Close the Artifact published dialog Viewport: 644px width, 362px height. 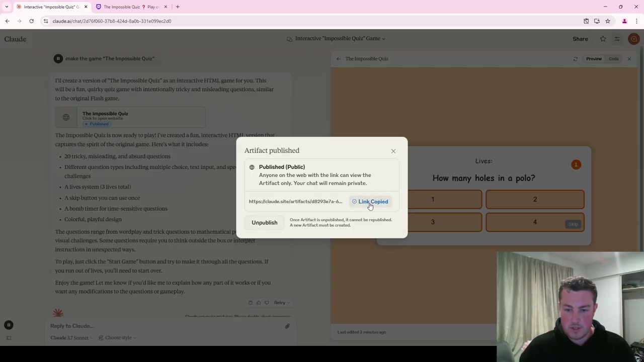pos(393,151)
